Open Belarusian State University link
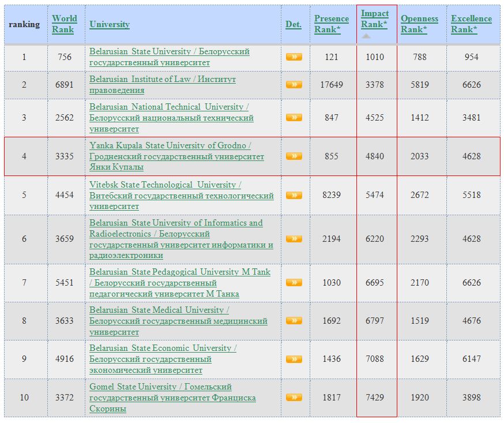Viewport: 504px width, 423px height. [170, 57]
